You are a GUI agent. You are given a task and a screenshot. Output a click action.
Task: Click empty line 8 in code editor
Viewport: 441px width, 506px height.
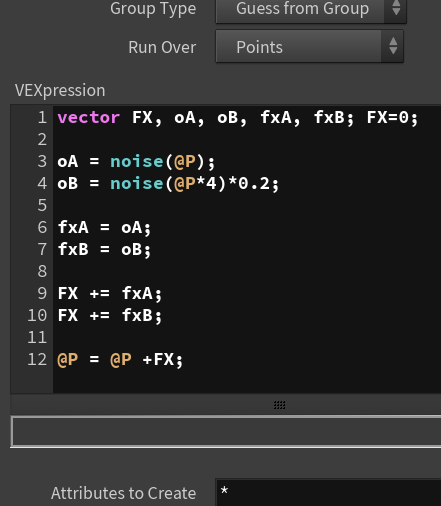pyautogui.click(x=247, y=271)
